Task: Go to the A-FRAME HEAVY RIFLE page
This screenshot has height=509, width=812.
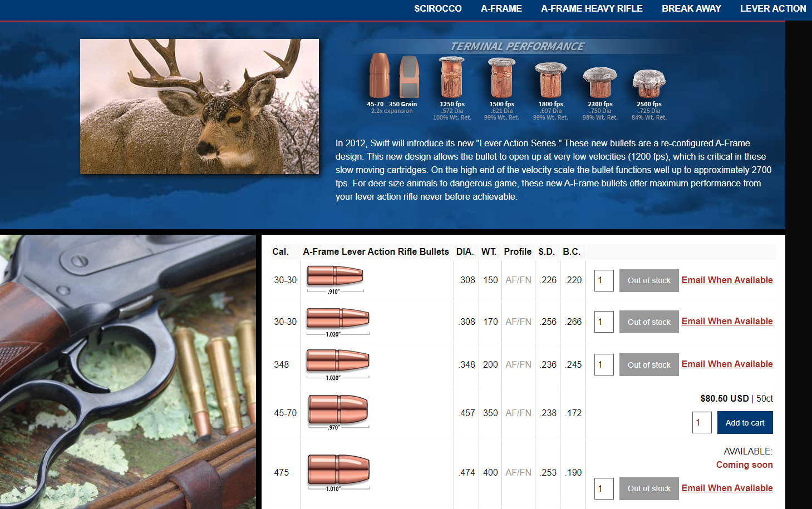Action: click(x=592, y=9)
